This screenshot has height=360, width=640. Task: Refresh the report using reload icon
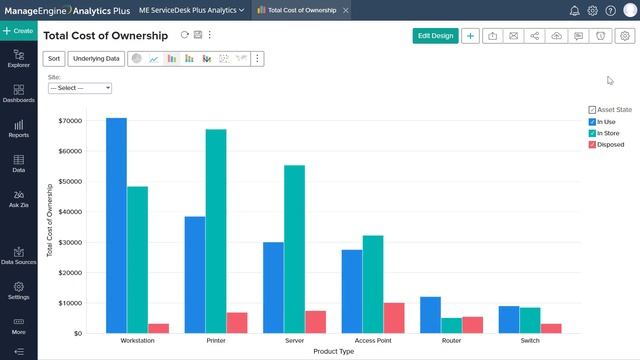(184, 35)
